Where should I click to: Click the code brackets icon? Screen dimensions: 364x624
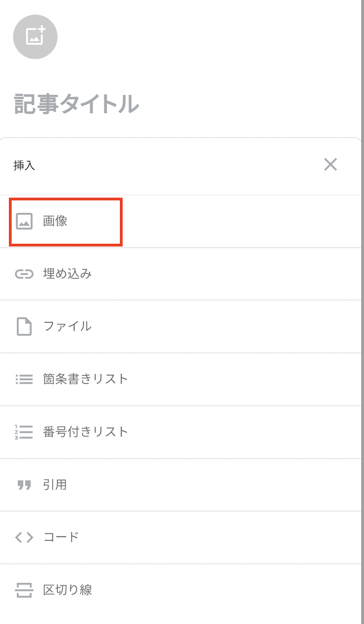point(24,537)
